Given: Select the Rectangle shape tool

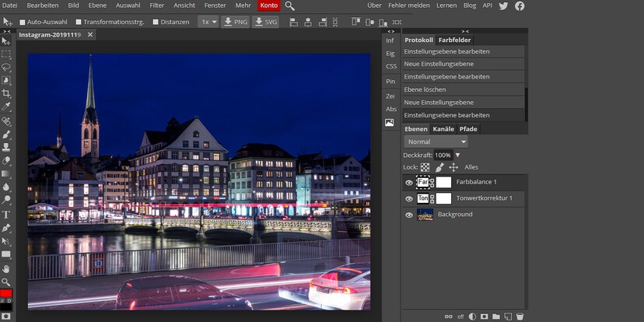Looking at the screenshot, I should tap(6, 254).
